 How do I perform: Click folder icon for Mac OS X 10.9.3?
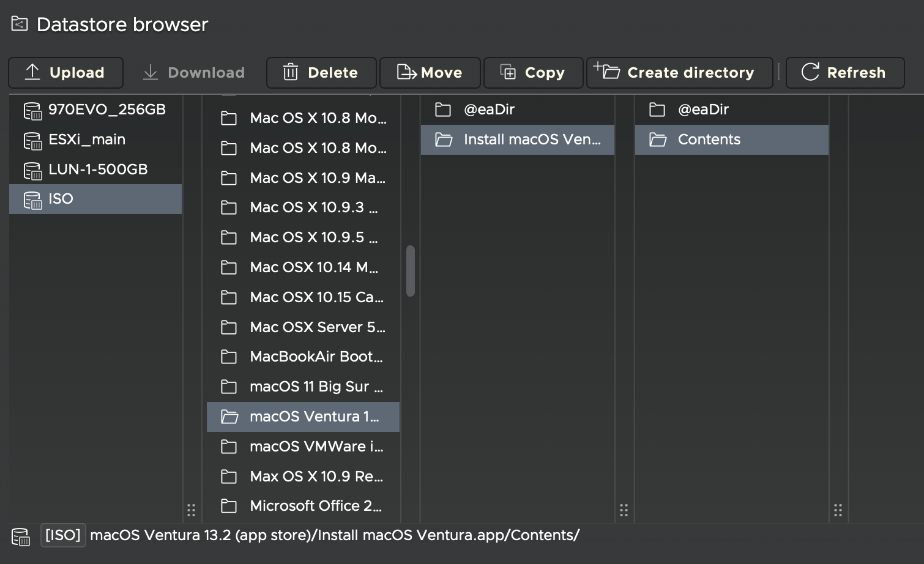pyautogui.click(x=229, y=208)
